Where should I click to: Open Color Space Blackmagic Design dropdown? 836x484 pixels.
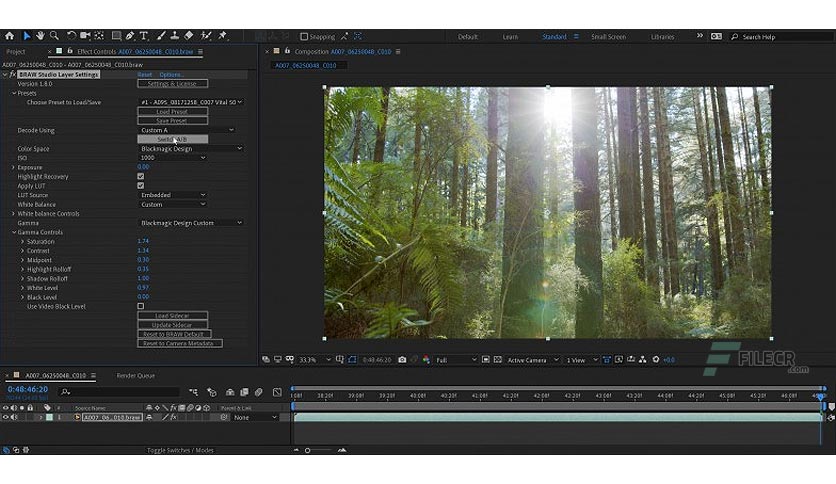pyautogui.click(x=191, y=149)
